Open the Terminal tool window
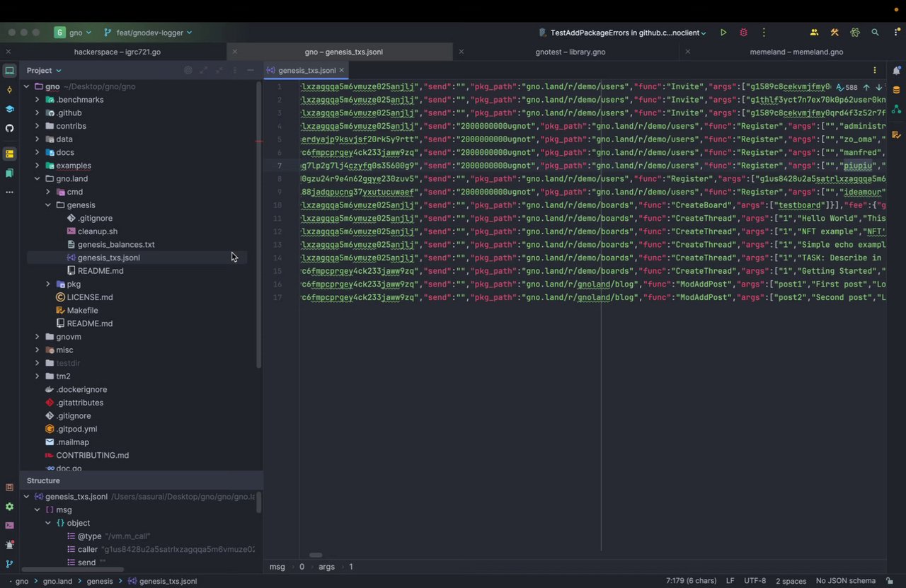 coord(9,526)
